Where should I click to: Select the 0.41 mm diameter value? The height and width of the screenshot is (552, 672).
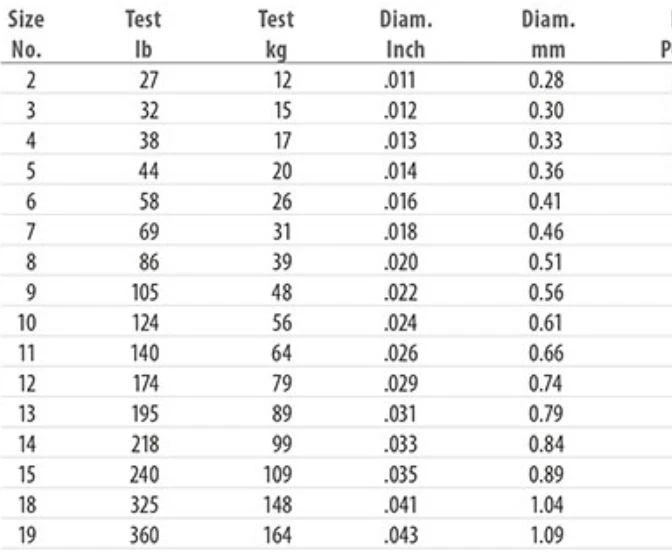pyautogui.click(x=545, y=201)
